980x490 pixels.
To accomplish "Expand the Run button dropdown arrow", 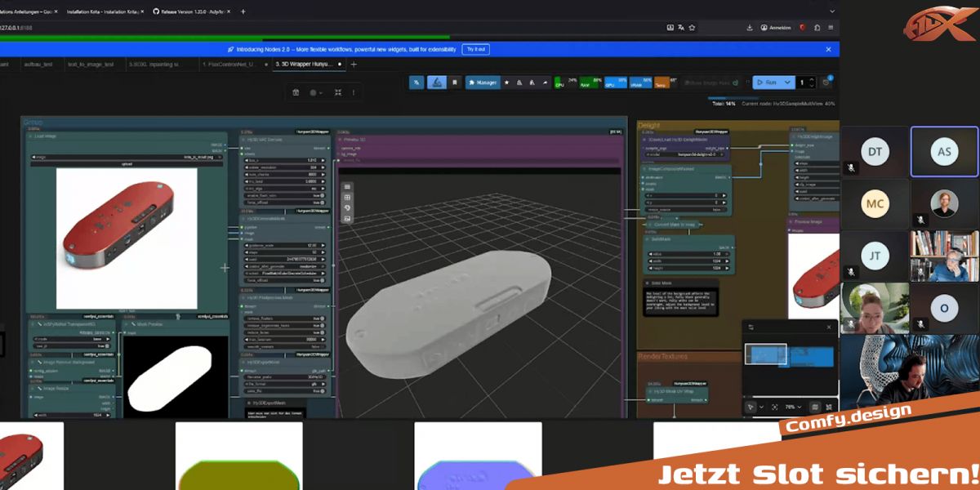I will (x=787, y=82).
